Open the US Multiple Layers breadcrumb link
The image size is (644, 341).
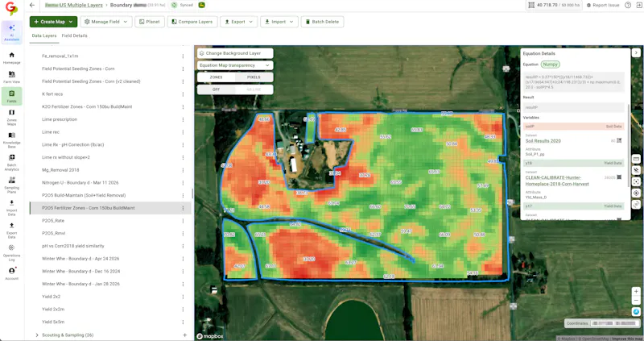click(x=73, y=6)
